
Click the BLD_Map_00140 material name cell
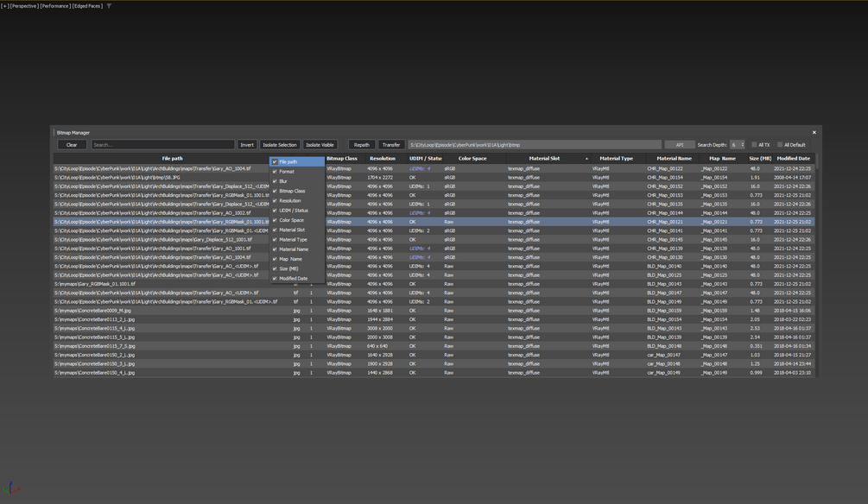[664, 266]
